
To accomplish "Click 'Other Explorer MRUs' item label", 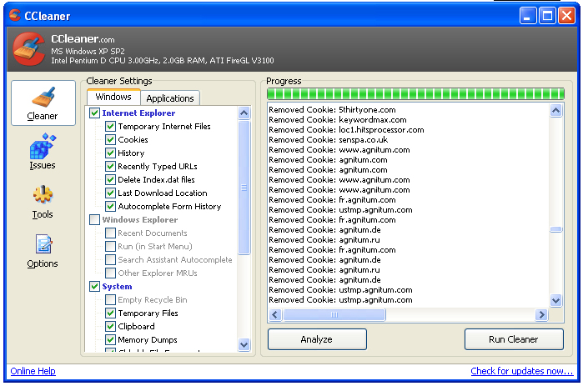I will tap(158, 273).
